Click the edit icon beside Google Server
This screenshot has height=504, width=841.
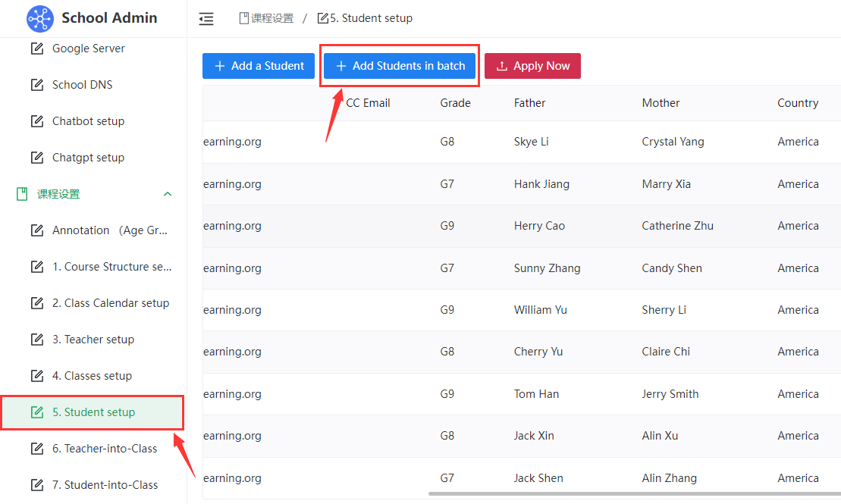pyautogui.click(x=36, y=49)
